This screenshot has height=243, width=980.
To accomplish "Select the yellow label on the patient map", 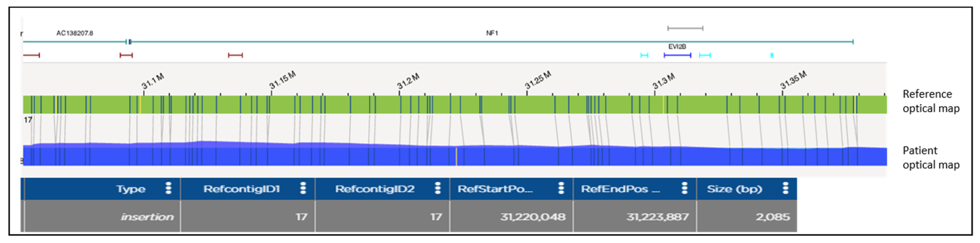I will (x=456, y=156).
